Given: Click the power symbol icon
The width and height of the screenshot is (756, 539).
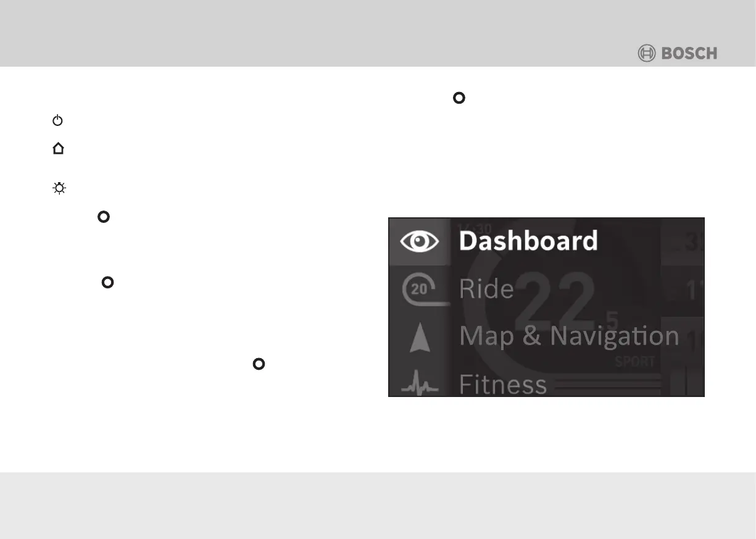Looking at the screenshot, I should (57, 120).
